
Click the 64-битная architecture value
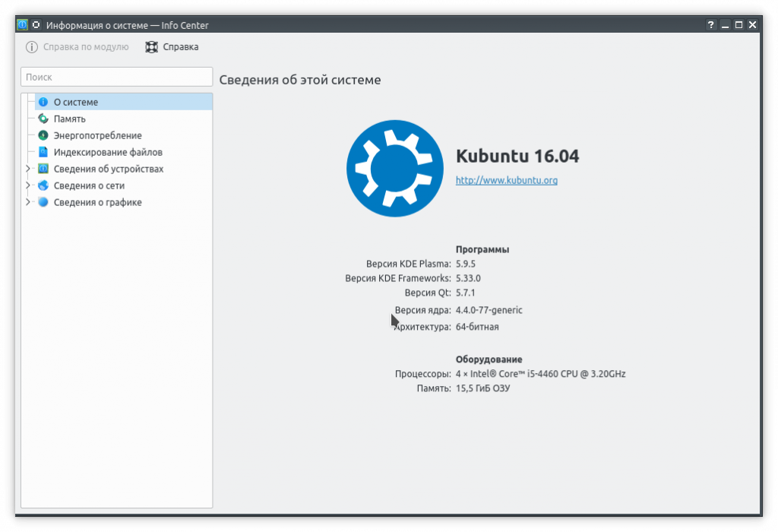477,327
